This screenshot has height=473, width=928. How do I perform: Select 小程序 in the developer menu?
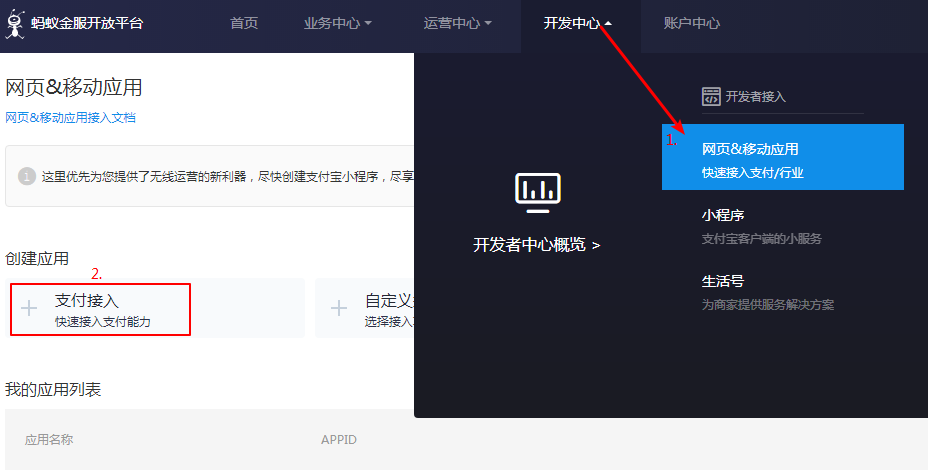click(723, 215)
